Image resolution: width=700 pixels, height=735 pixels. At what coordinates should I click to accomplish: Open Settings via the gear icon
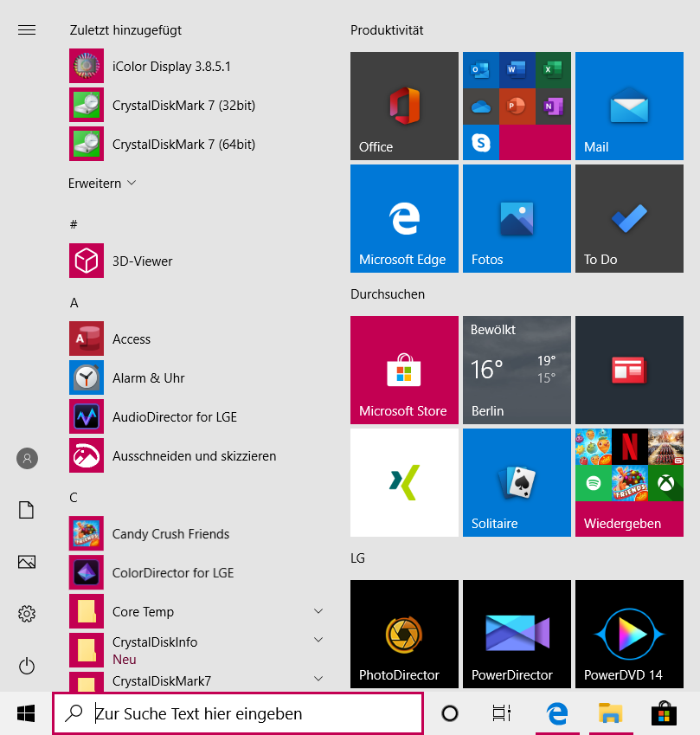[27, 614]
